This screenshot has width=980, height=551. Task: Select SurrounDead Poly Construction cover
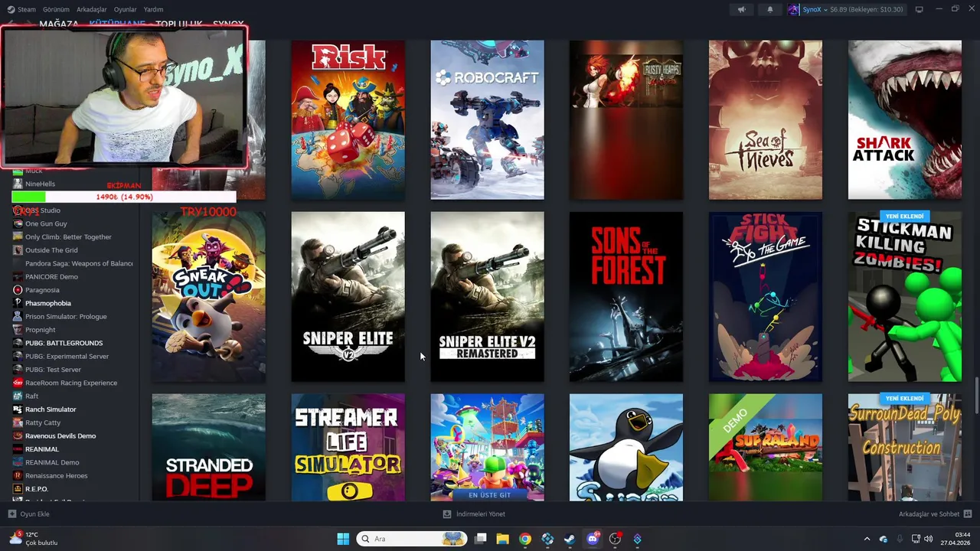pos(905,448)
